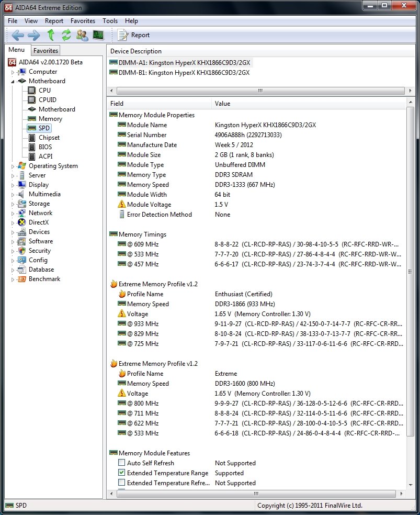Select the BIOS chip icon

click(32, 147)
